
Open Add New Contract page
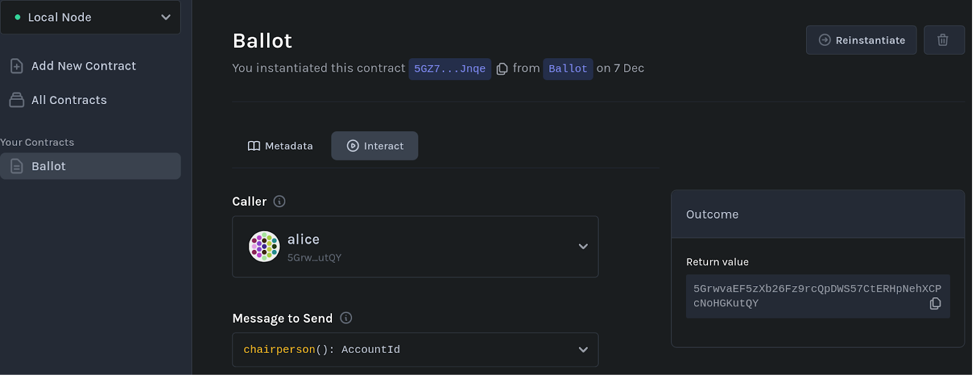point(83,66)
